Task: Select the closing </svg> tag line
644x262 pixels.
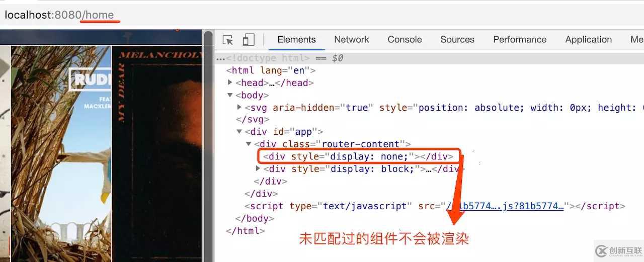Action: (x=253, y=120)
